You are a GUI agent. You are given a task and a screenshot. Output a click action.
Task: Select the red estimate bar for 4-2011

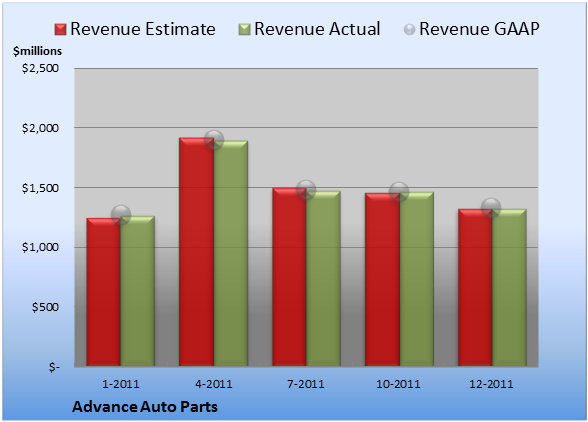tap(196, 252)
